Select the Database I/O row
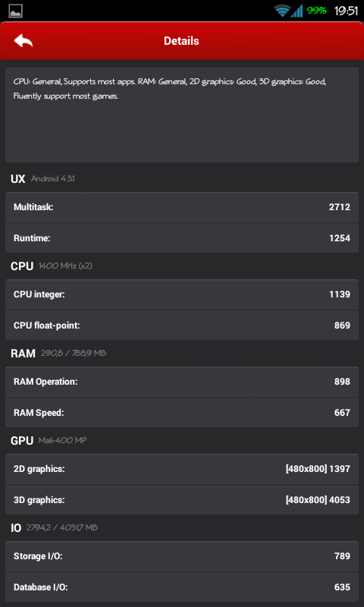The width and height of the screenshot is (364, 607). tap(182, 587)
